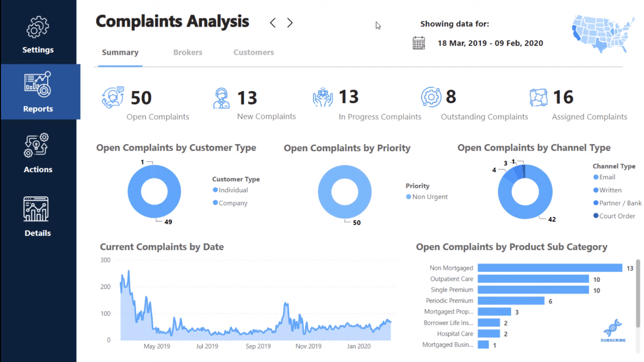Select Email in Channel Type legend
The image size is (644, 362).
point(604,177)
